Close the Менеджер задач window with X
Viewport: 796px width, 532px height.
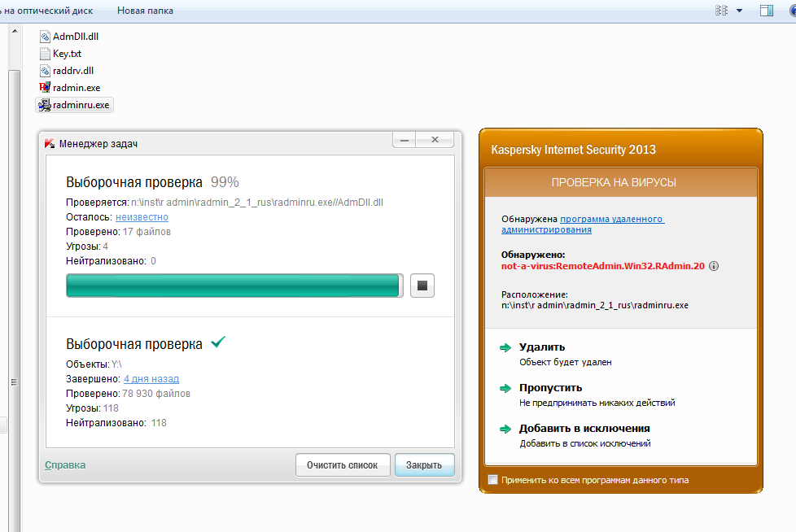click(435, 140)
